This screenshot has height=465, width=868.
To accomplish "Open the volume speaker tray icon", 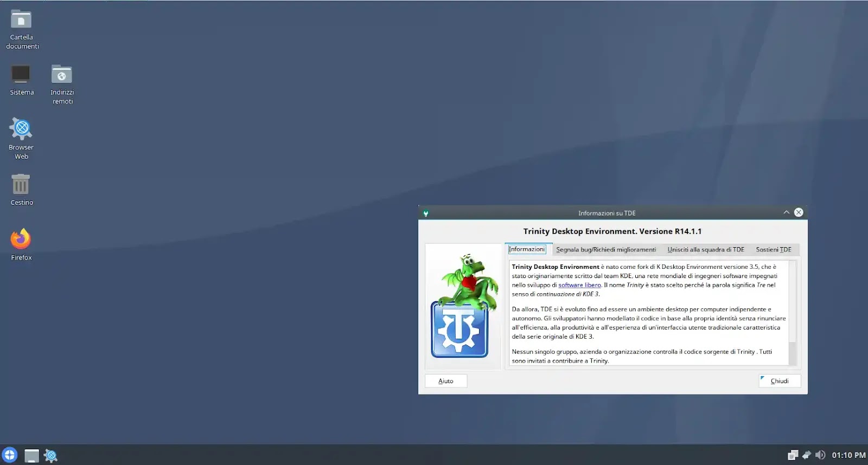I will click(820, 455).
